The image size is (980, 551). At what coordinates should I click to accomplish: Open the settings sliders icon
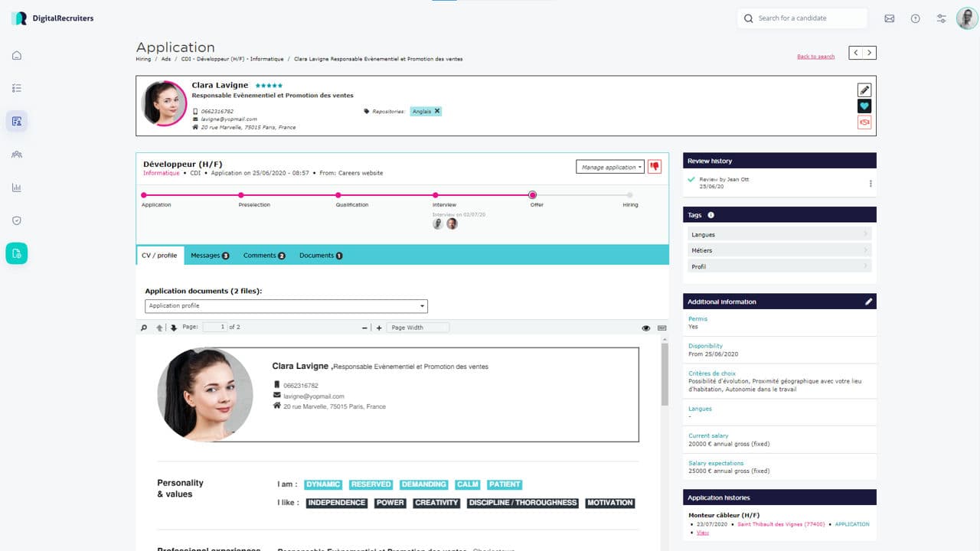coord(942,18)
